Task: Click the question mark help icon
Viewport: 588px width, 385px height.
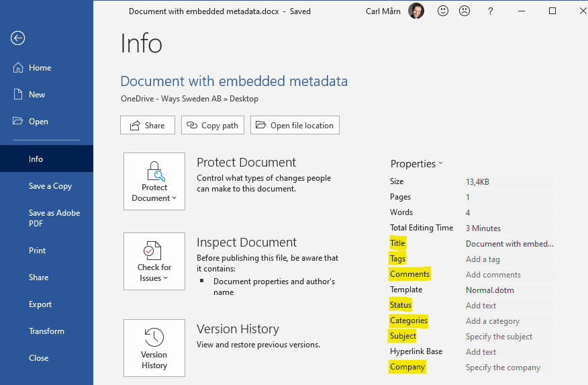Action: pos(491,11)
